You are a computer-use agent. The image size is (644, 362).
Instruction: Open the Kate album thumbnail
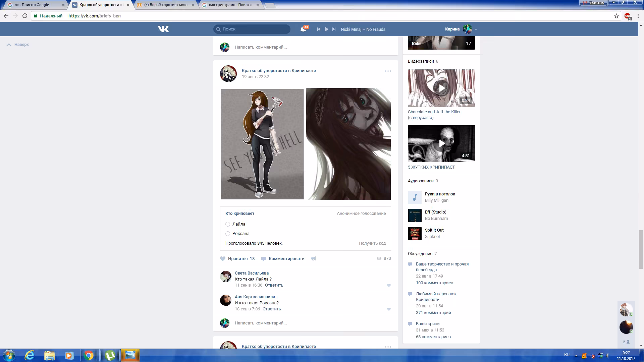tap(441, 43)
